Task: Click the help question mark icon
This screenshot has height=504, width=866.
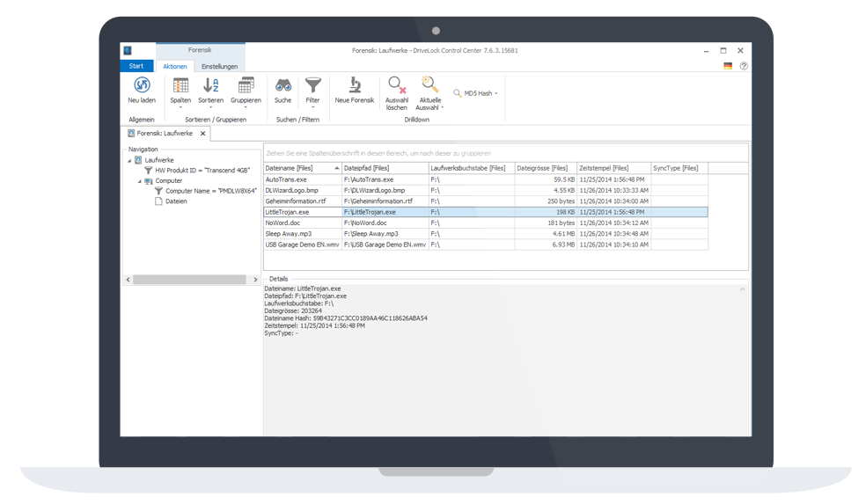Action: click(744, 66)
